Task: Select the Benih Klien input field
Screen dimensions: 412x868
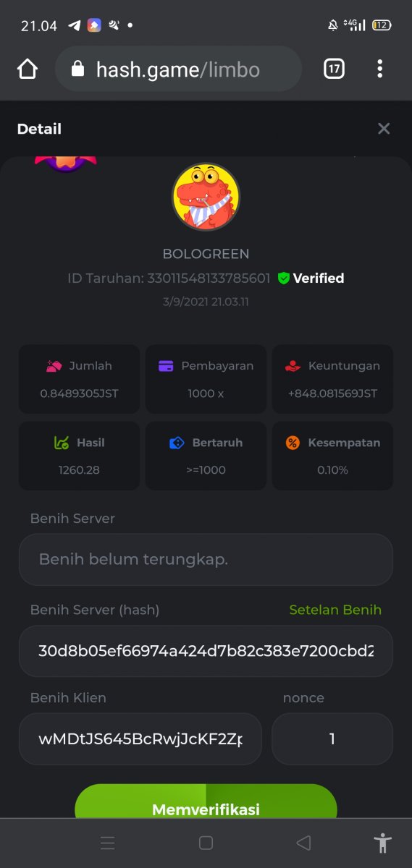Action: pyautogui.click(x=140, y=739)
